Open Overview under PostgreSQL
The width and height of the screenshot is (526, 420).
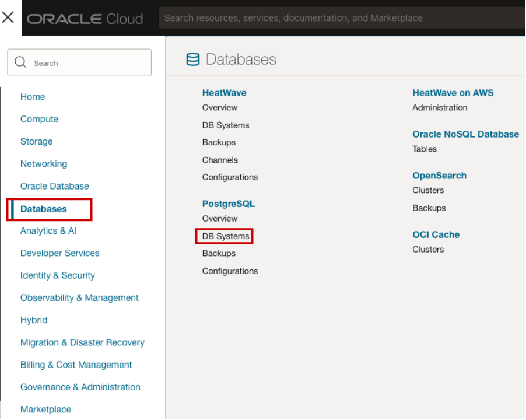(220, 219)
